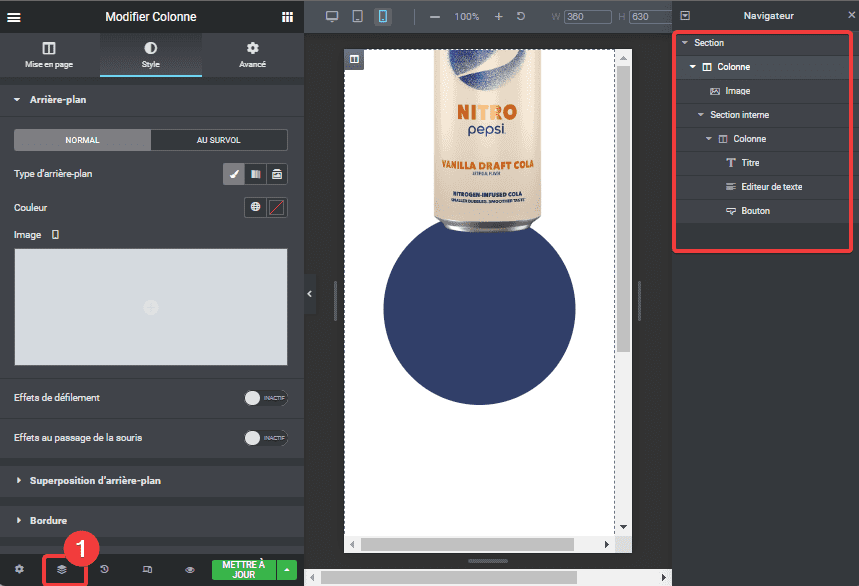Click the width input field showing 360
This screenshot has height=586, width=859.
[x=588, y=17]
